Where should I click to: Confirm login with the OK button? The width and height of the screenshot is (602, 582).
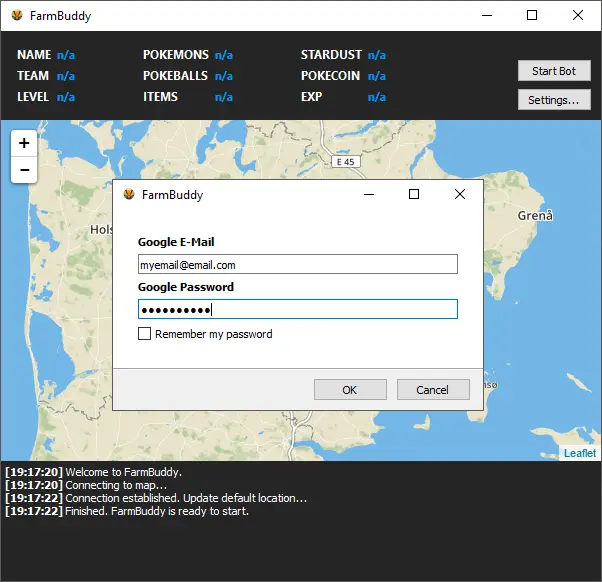pos(350,390)
